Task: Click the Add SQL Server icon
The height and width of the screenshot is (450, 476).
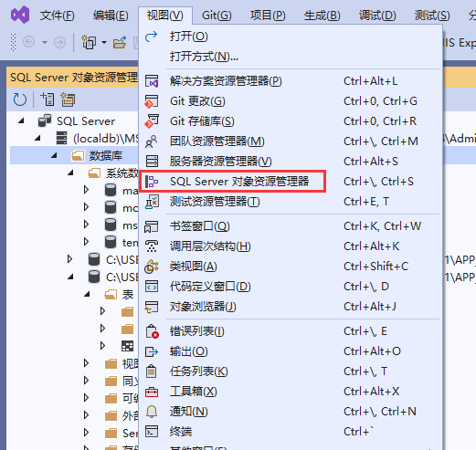Action: [48, 99]
